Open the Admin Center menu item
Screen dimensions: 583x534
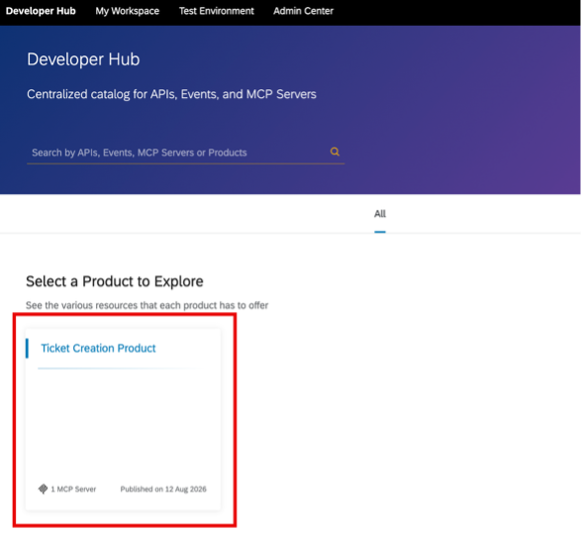click(303, 11)
